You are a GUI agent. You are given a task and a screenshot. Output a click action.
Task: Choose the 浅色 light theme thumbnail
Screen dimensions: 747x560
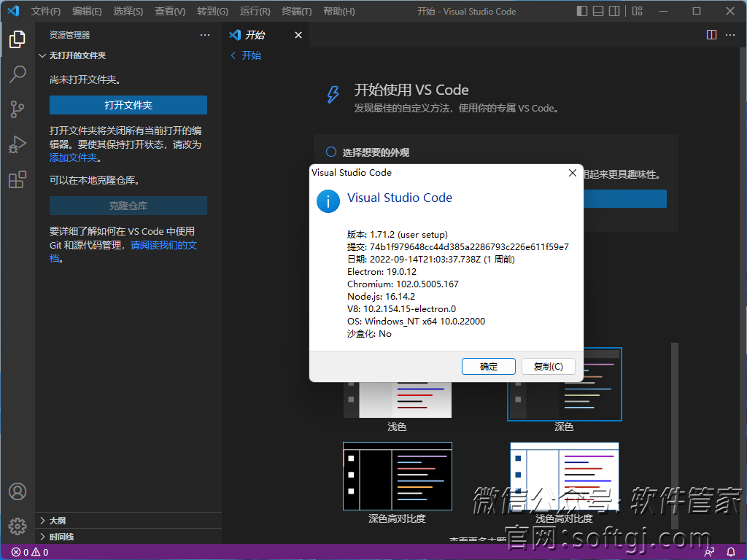pos(398,401)
